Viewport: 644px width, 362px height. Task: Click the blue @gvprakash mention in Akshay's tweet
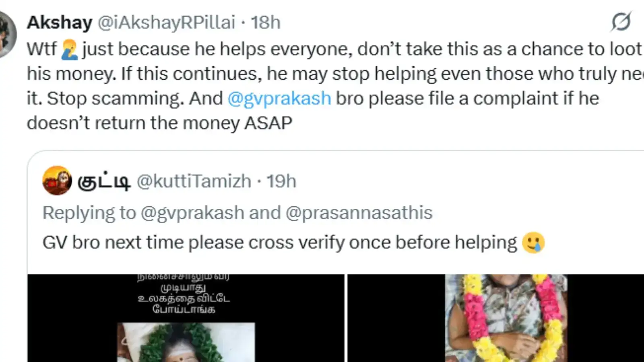pyautogui.click(x=279, y=99)
